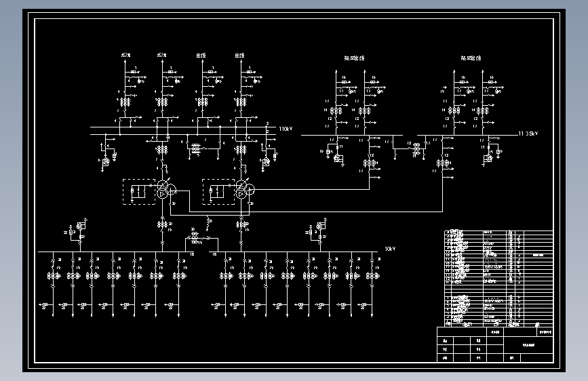Select the voltage transformer above right 10kV bus
Image resolution: width=588 pixels, height=381 pixels.
pos(321,226)
